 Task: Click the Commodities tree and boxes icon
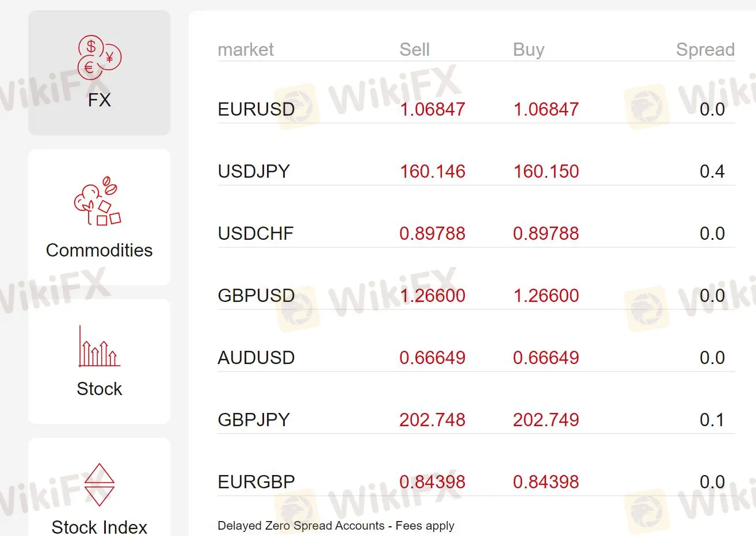(97, 201)
